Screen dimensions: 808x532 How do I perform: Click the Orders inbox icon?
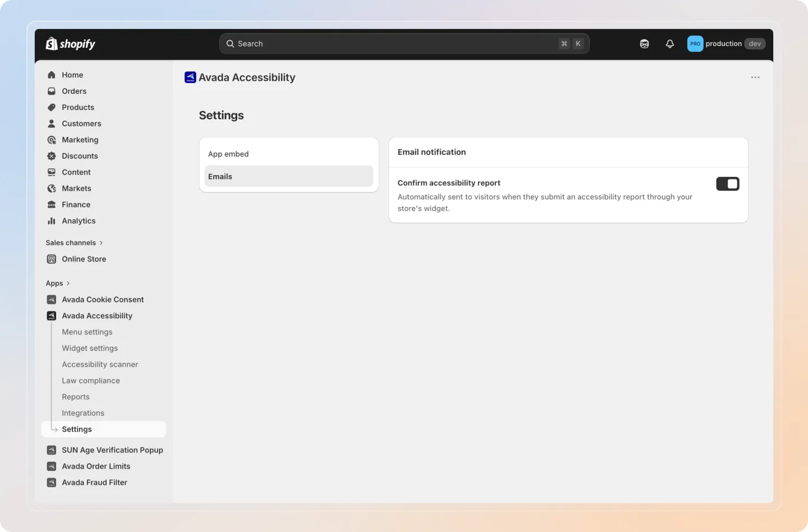(x=52, y=91)
